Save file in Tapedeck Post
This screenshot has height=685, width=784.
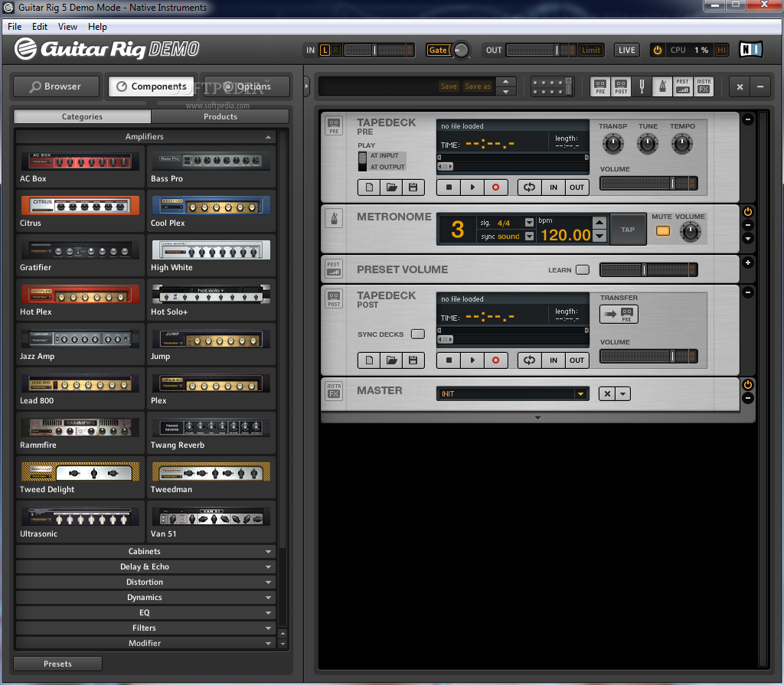413,360
